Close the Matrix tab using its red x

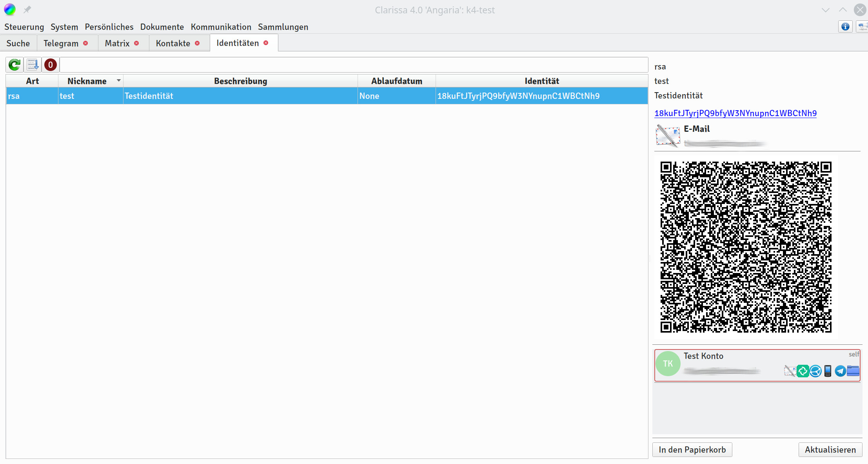point(136,43)
